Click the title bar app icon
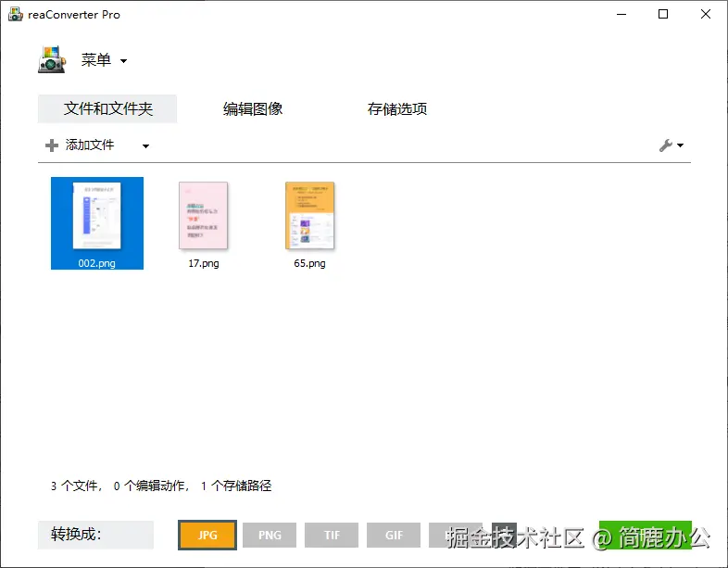Viewport: 728px width, 568px height. point(16,14)
